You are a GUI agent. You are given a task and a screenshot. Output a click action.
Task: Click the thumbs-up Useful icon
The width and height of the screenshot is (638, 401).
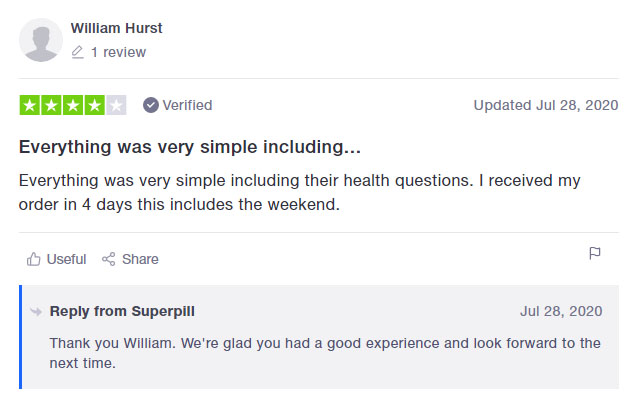[x=34, y=259]
